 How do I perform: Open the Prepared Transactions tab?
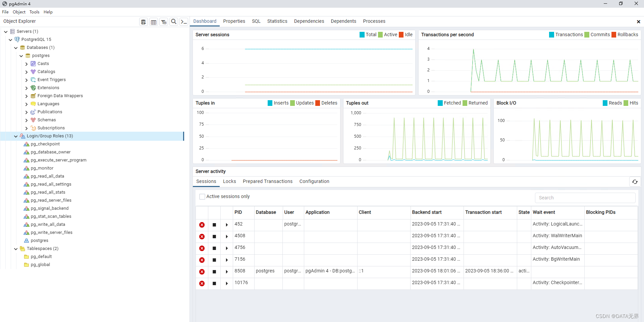[268, 181]
